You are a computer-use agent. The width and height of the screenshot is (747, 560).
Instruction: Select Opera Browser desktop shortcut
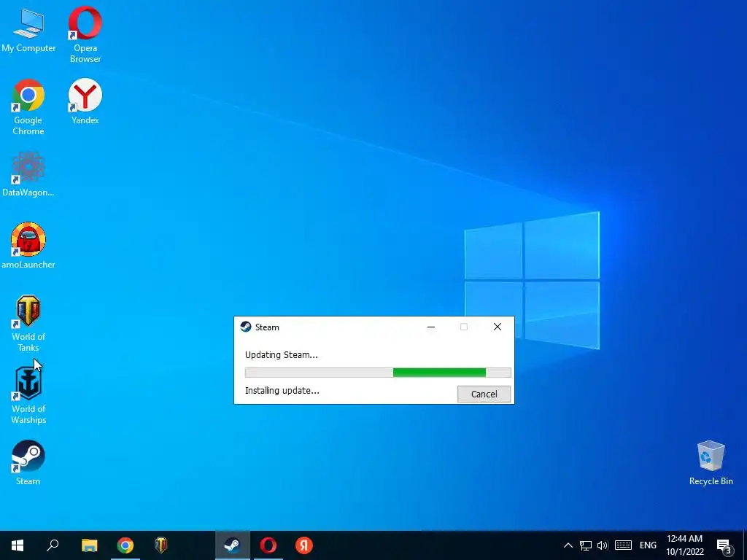click(x=85, y=35)
